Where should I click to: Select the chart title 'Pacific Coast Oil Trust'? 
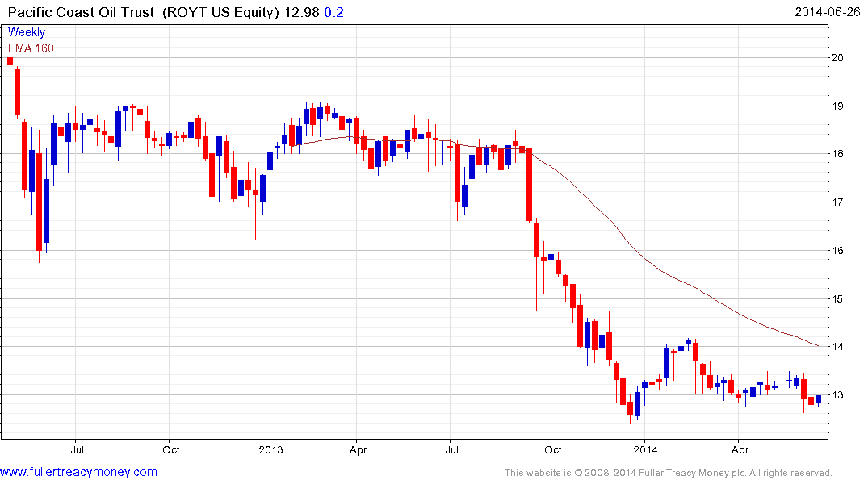(x=81, y=12)
